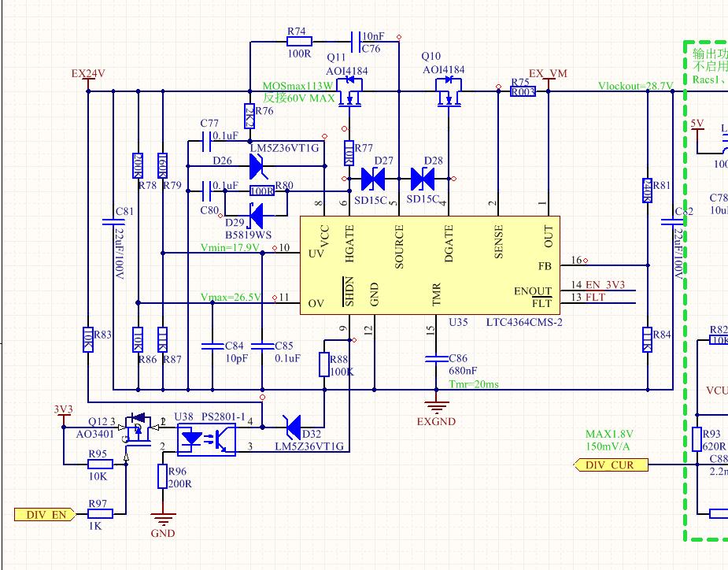Select resistor R76 symbol (2K2)
The image size is (728, 570).
click(x=249, y=116)
